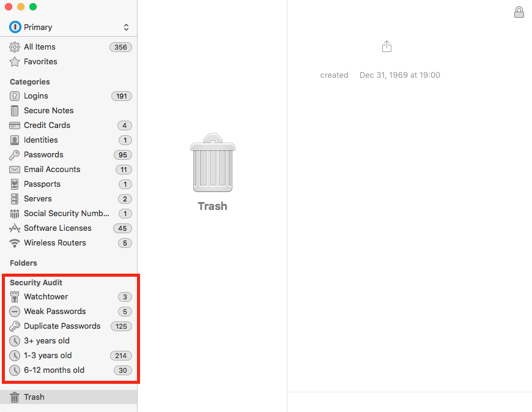Open the Primary vault switcher chevron
Viewport: 532px width, 412px height.
coord(126,27)
